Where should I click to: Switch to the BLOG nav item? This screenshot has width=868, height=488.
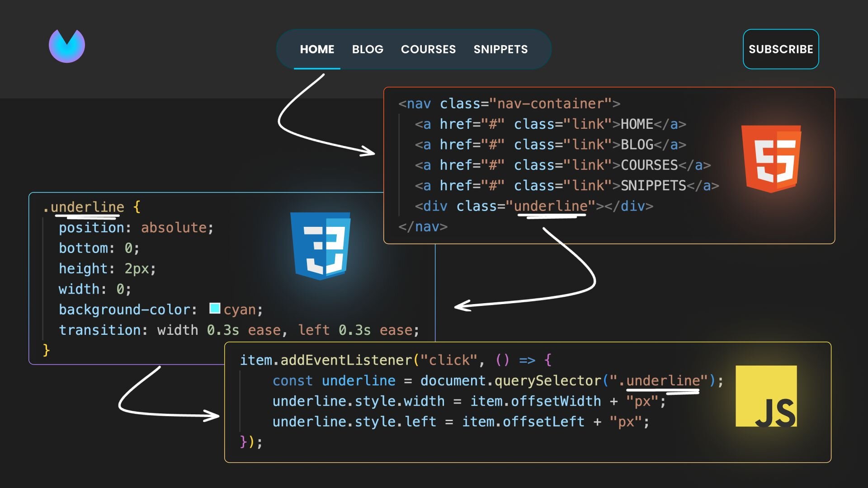(368, 49)
